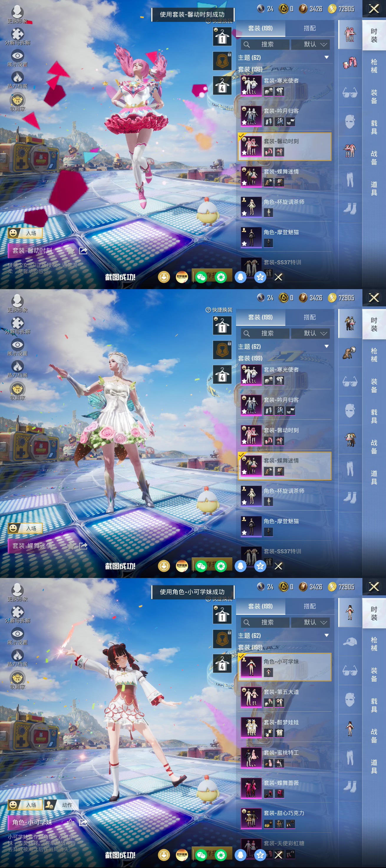Open 展示设置 eye icon in white-haired fairy screenshot
The width and height of the screenshot is (386, 868).
tap(17, 347)
